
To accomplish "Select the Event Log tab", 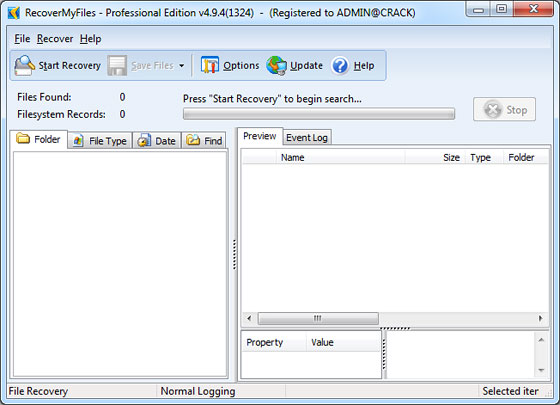I will 307,138.
